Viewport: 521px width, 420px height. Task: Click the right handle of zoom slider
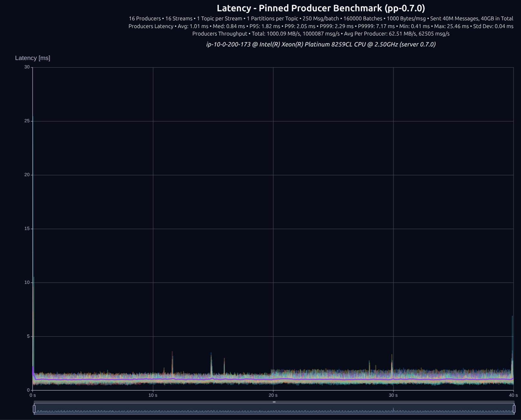click(514, 409)
